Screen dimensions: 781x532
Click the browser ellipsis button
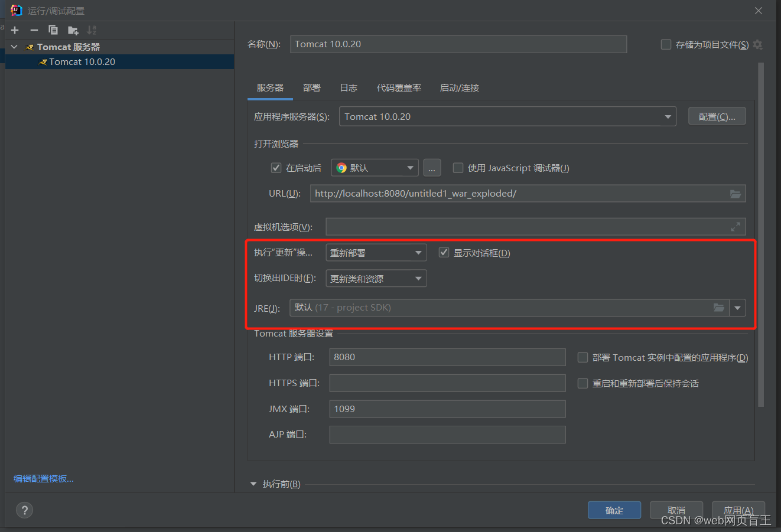click(432, 168)
